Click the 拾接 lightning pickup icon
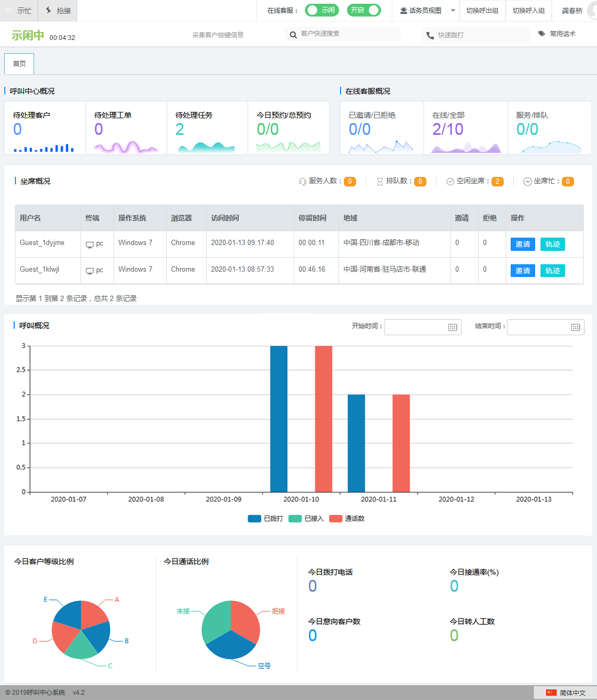The height and width of the screenshot is (700, 597). point(49,11)
